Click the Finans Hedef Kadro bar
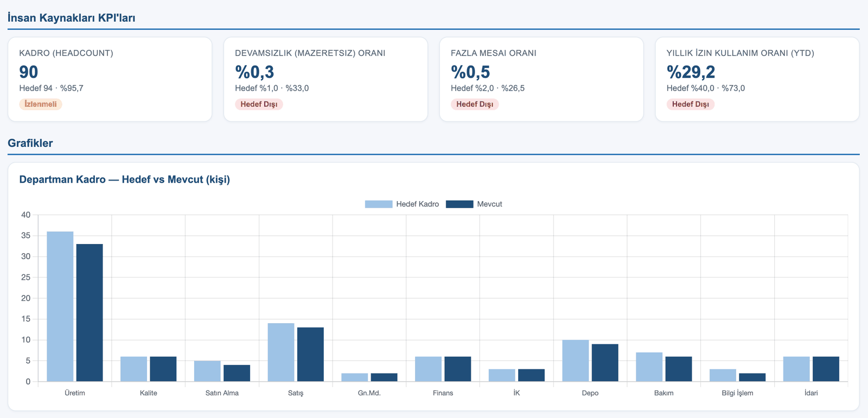This screenshot has width=868, height=418. click(429, 369)
